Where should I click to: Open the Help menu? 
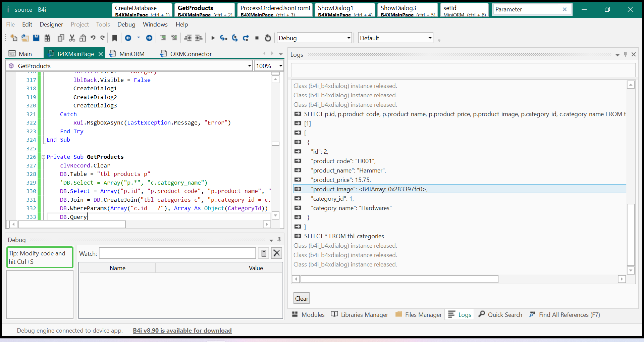(x=182, y=25)
